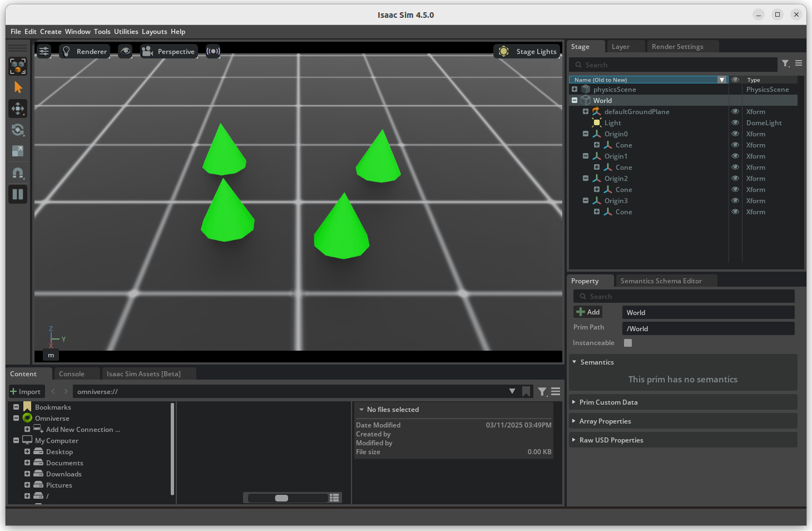Open Stage panel options menu icon
The width and height of the screenshot is (812, 531).
[x=799, y=63]
